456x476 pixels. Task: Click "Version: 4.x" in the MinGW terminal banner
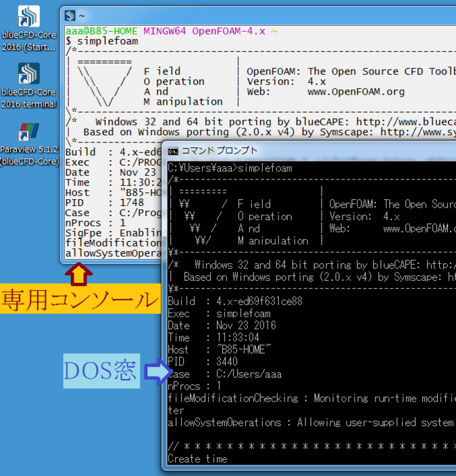click(x=286, y=81)
